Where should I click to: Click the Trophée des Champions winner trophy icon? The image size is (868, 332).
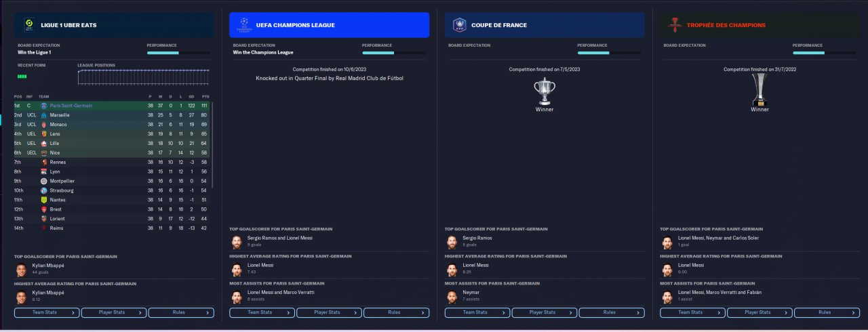click(759, 90)
